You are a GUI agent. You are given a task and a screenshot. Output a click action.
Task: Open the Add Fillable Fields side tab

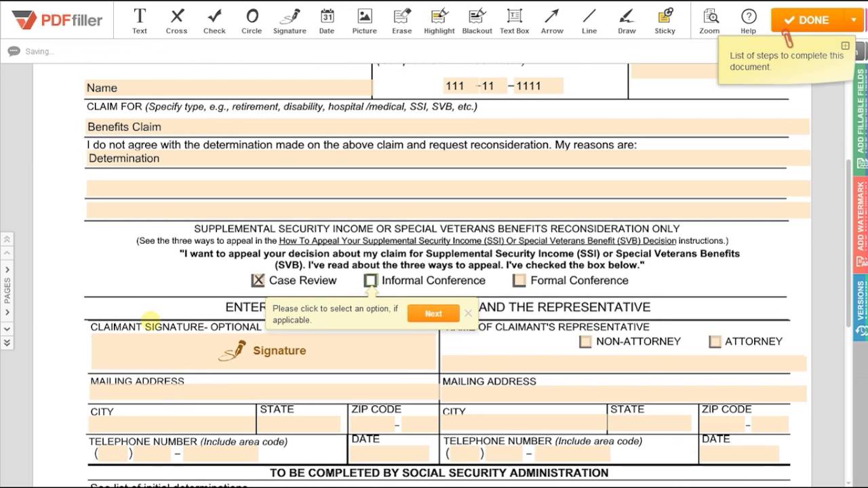tap(861, 119)
